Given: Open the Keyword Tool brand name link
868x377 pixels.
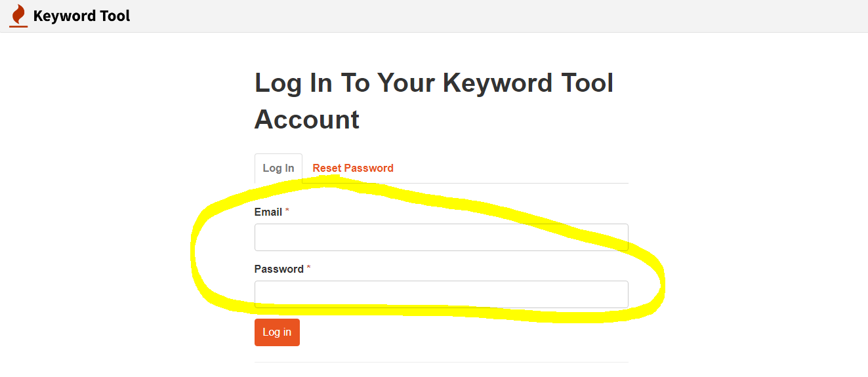Looking at the screenshot, I should [81, 16].
